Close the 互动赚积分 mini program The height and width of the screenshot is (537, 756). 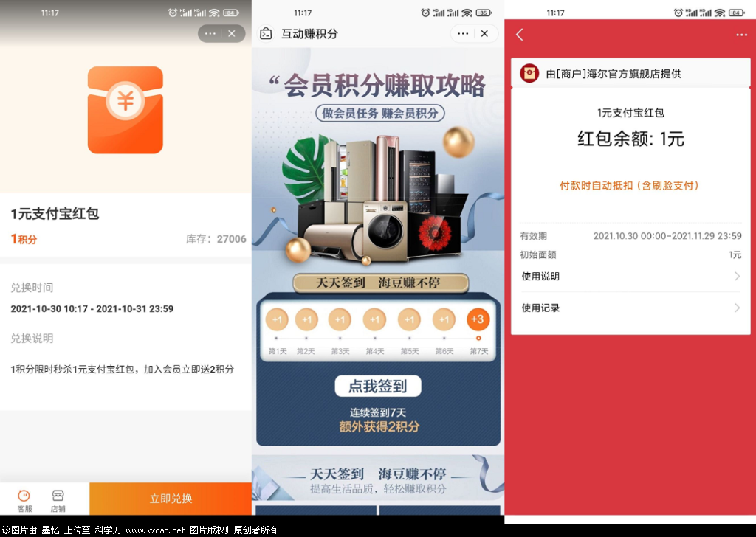coord(484,33)
